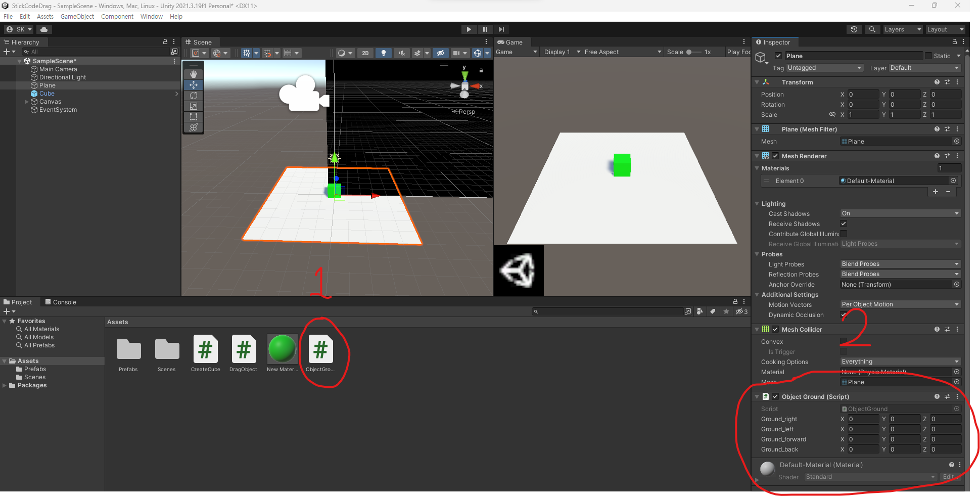This screenshot has width=980, height=497.
Task: Toggle the Gizmos button in Scene
Action: coord(477,53)
